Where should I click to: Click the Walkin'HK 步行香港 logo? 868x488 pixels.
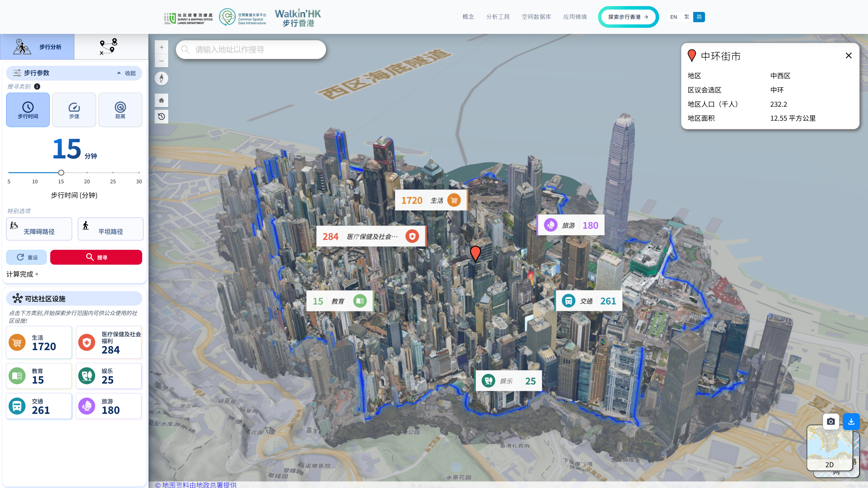(x=298, y=17)
